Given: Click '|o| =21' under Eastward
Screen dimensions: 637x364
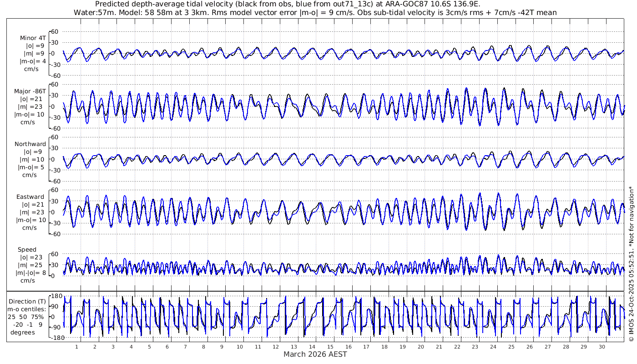Looking at the screenshot, I should pyautogui.click(x=33, y=205).
